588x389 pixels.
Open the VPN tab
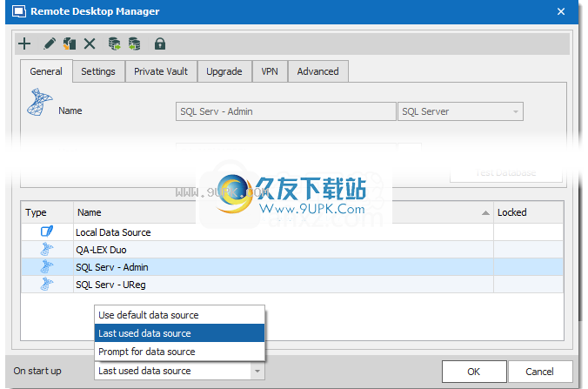point(270,71)
